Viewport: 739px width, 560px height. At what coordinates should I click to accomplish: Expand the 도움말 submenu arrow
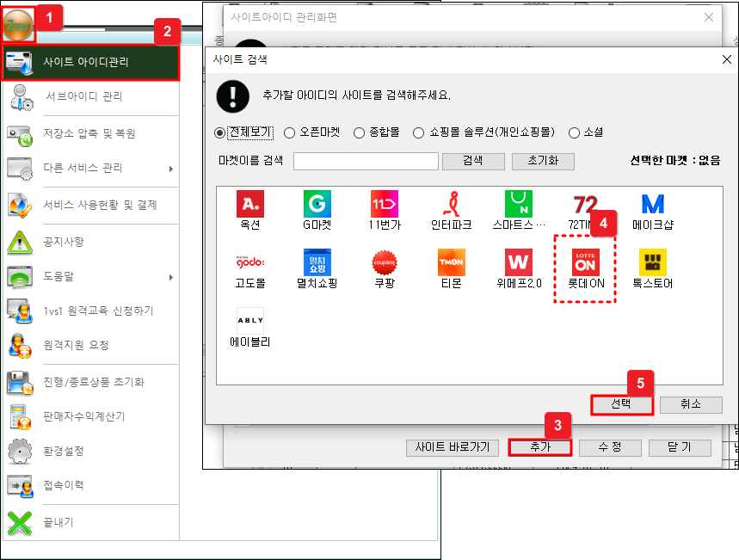[x=171, y=277]
